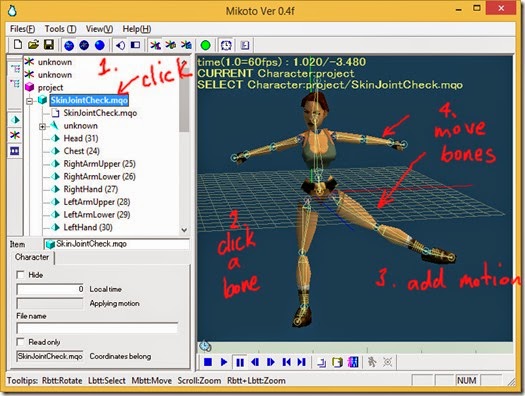
Task: Click the colored-star sidebar icon
Action: pos(15,135)
